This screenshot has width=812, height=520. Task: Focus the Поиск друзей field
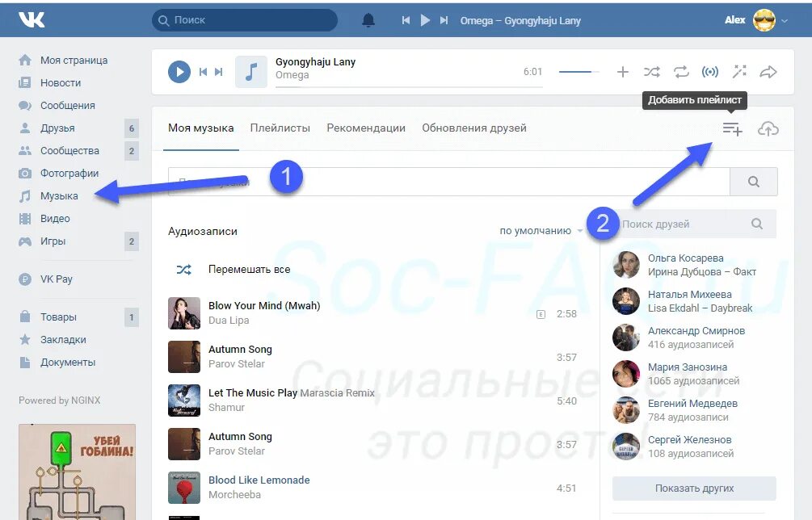point(694,224)
